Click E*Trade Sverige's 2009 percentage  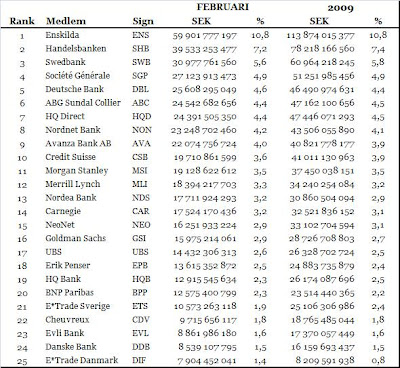point(377,306)
